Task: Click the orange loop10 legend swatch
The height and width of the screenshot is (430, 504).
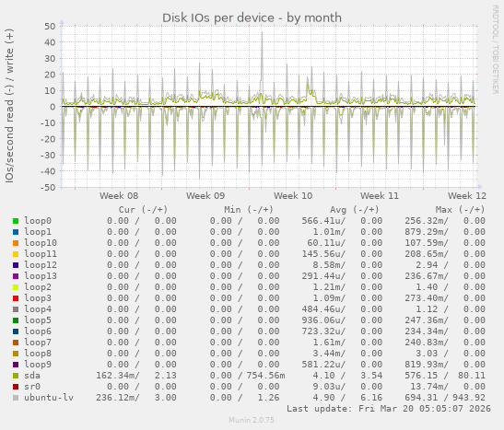Action: pyautogui.click(x=16, y=243)
